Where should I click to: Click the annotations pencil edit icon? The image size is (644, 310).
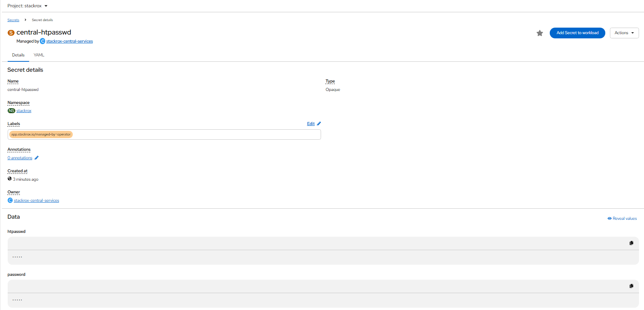(37, 158)
